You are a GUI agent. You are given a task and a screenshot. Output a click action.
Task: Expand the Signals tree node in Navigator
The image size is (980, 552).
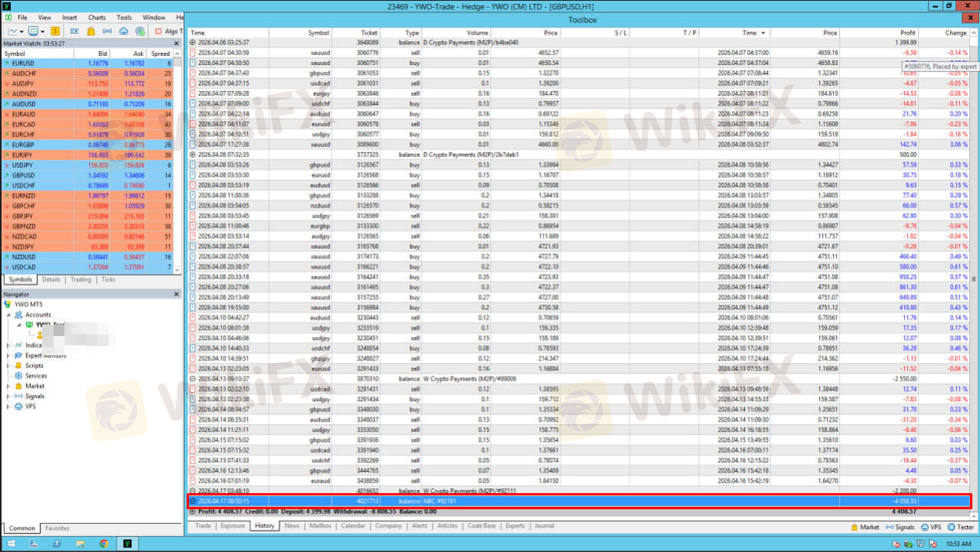coord(8,397)
